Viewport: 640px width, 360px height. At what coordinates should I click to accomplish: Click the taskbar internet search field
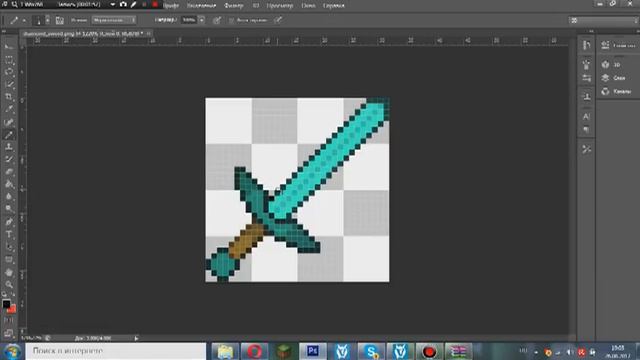click(116, 351)
